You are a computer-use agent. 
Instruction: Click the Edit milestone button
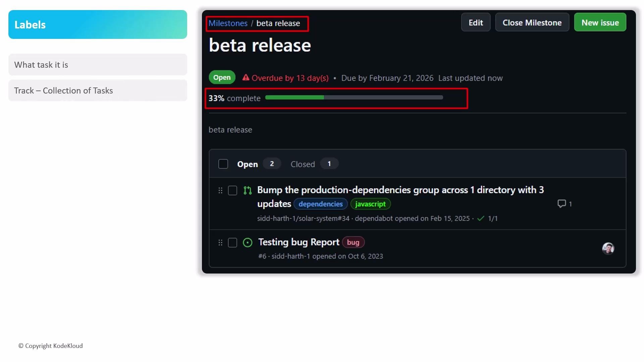pos(476,22)
